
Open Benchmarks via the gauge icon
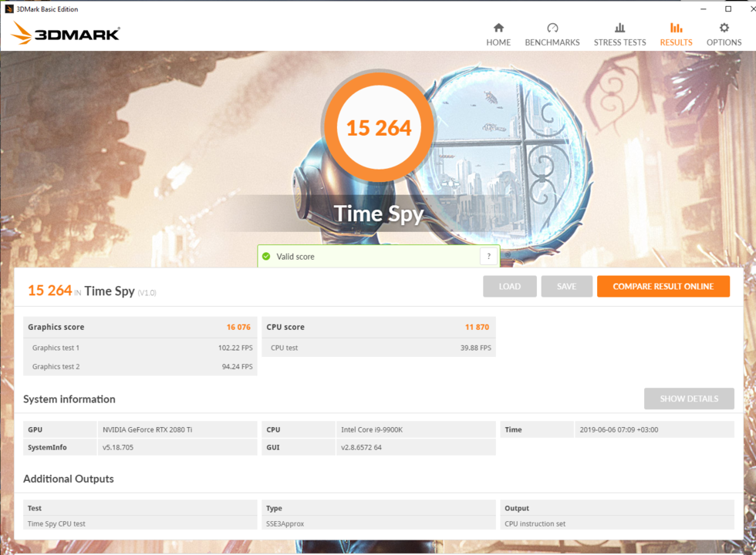pyautogui.click(x=552, y=28)
